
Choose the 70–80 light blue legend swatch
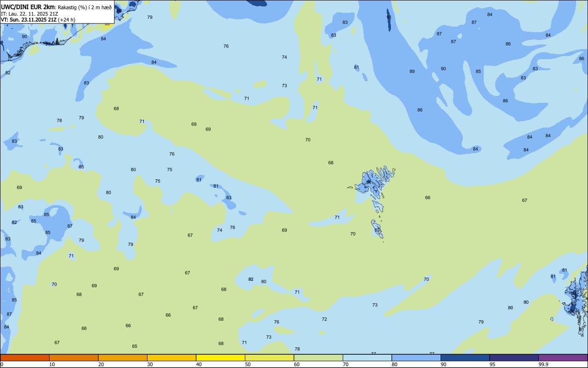tap(367, 357)
